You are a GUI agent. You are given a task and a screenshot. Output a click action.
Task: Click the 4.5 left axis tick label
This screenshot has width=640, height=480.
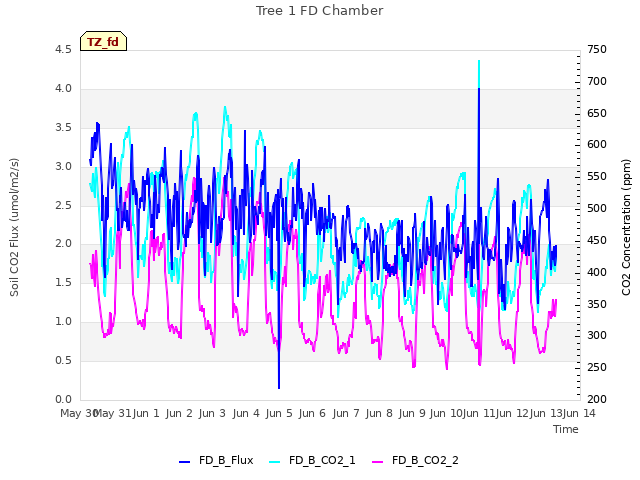[x=63, y=49]
